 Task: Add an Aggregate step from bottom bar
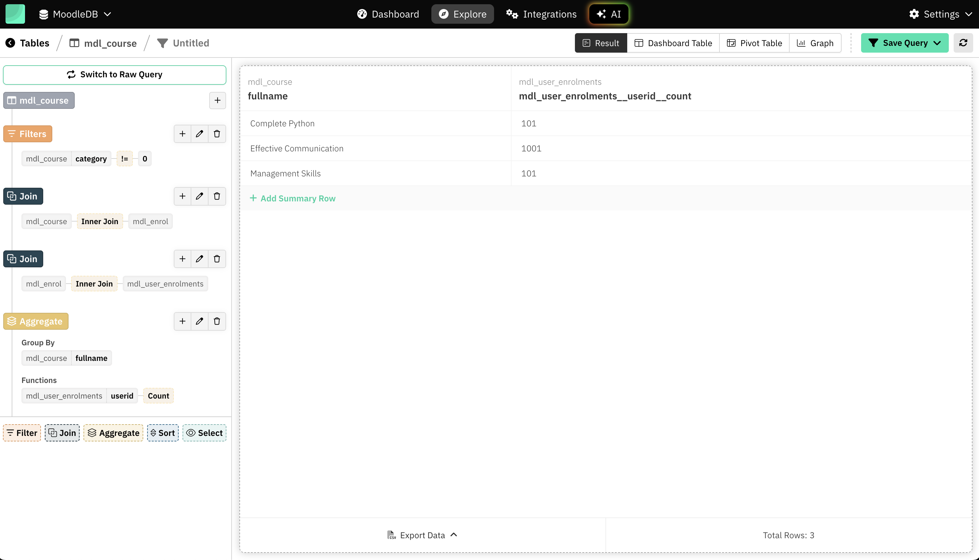click(113, 433)
